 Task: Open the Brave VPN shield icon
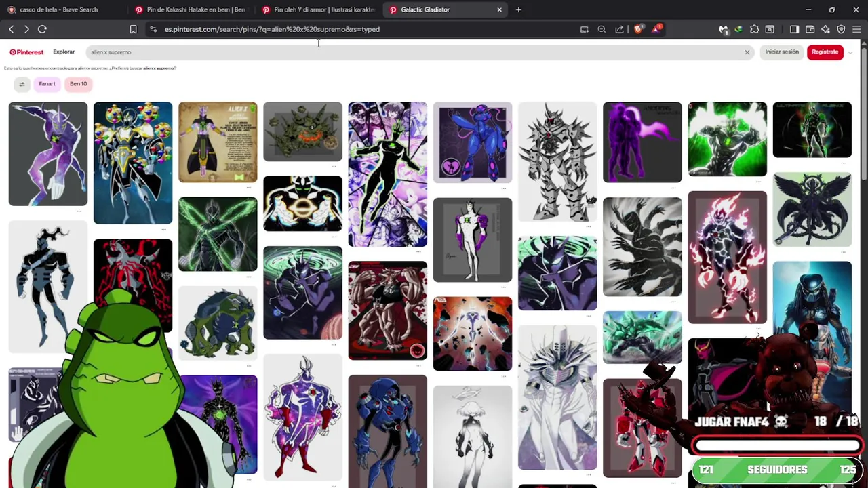(x=841, y=29)
